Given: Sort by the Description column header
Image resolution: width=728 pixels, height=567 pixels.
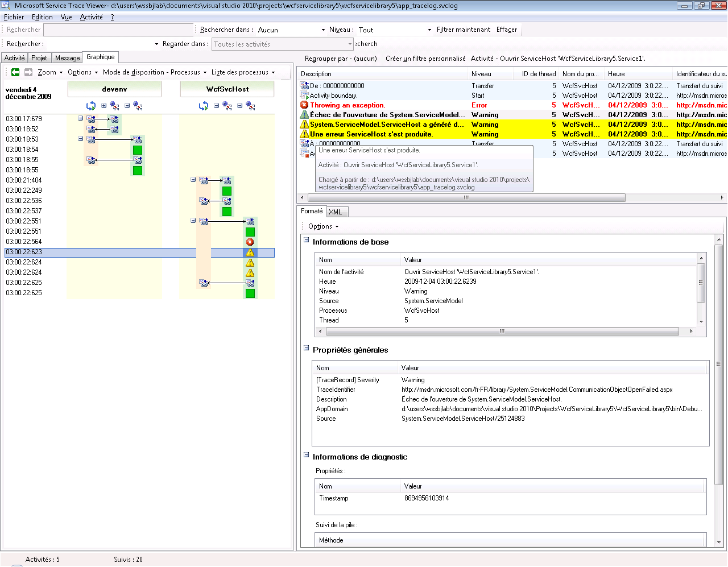Looking at the screenshot, I should coord(383,74).
